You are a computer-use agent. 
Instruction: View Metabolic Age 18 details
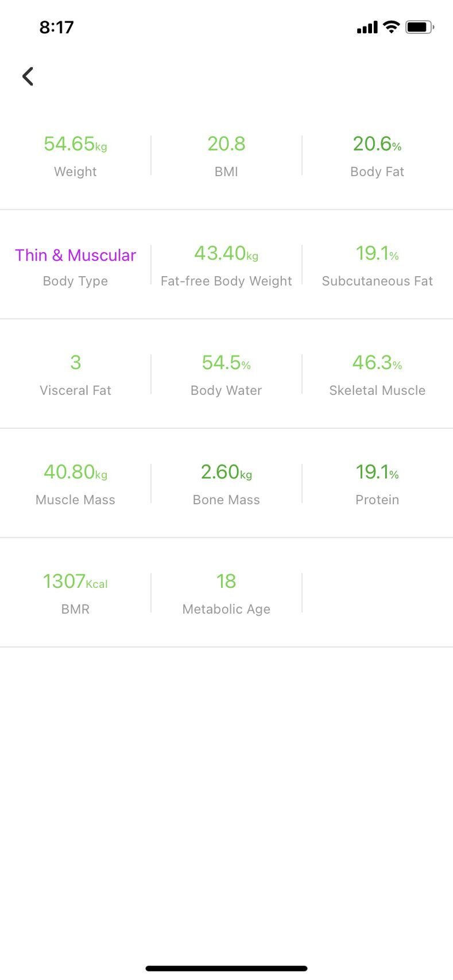pyautogui.click(x=226, y=593)
